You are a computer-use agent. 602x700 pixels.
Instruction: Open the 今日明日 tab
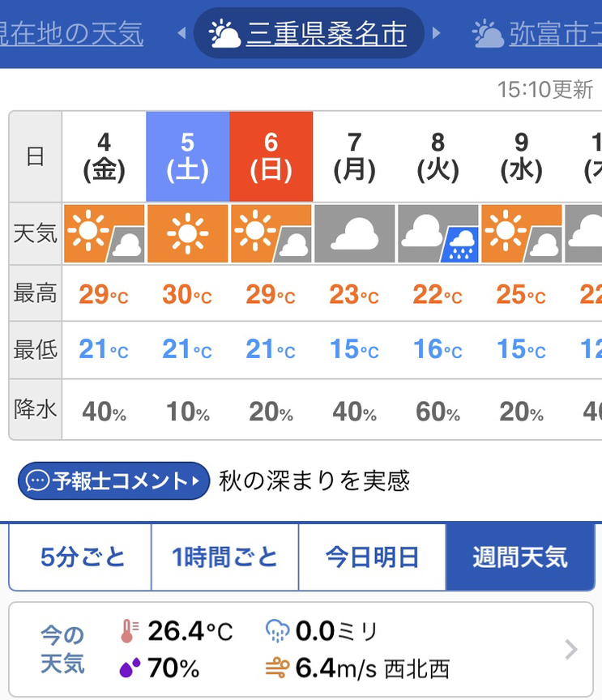pyautogui.click(x=372, y=557)
